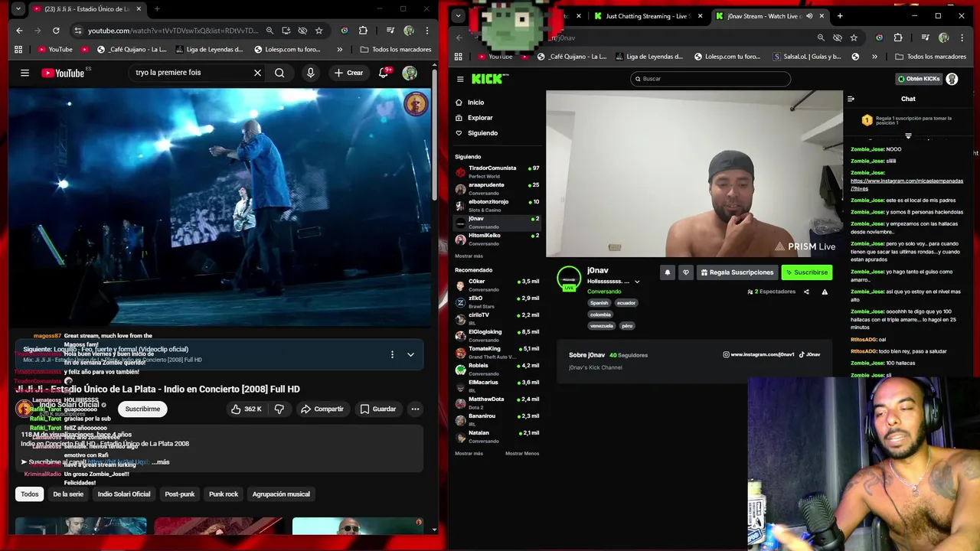
Task: Expand the video description with ...más
Action: tap(161, 462)
